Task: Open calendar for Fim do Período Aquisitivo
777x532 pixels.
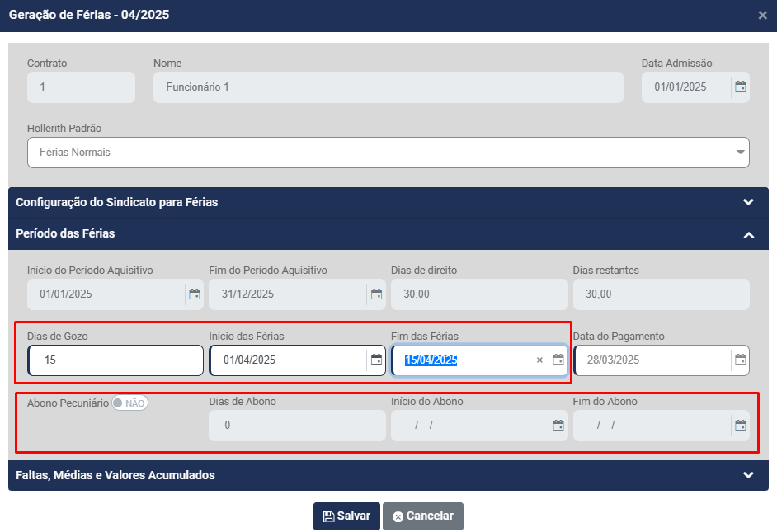Action: point(376,294)
